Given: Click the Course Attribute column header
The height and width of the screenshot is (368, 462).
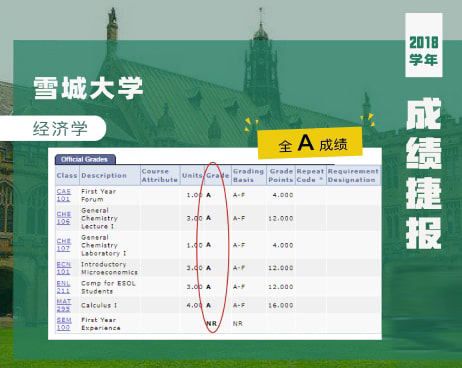Looking at the screenshot, I should [160, 175].
